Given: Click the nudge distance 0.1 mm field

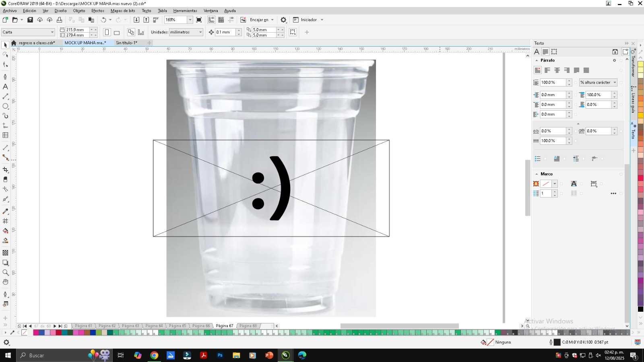Looking at the screenshot, I should [225, 32].
